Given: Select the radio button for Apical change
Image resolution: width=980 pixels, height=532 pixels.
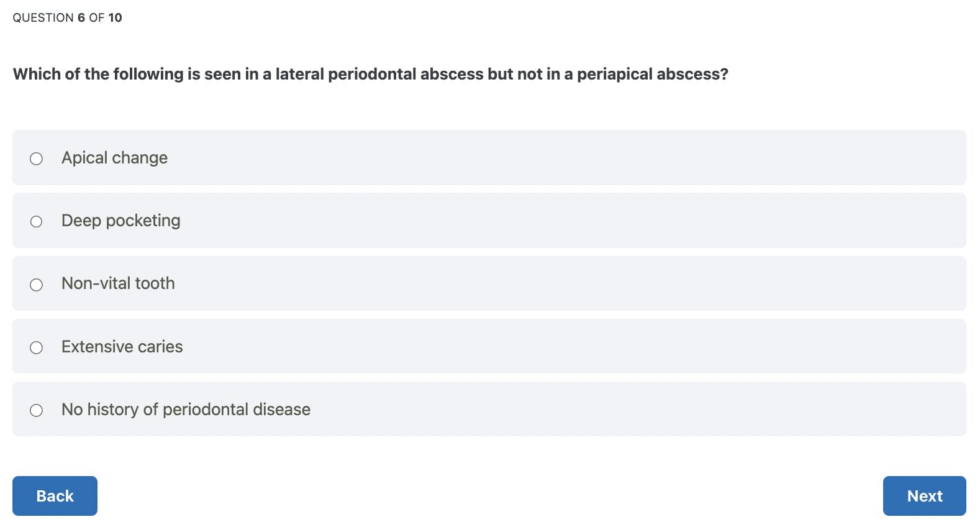Looking at the screenshot, I should click(x=36, y=158).
